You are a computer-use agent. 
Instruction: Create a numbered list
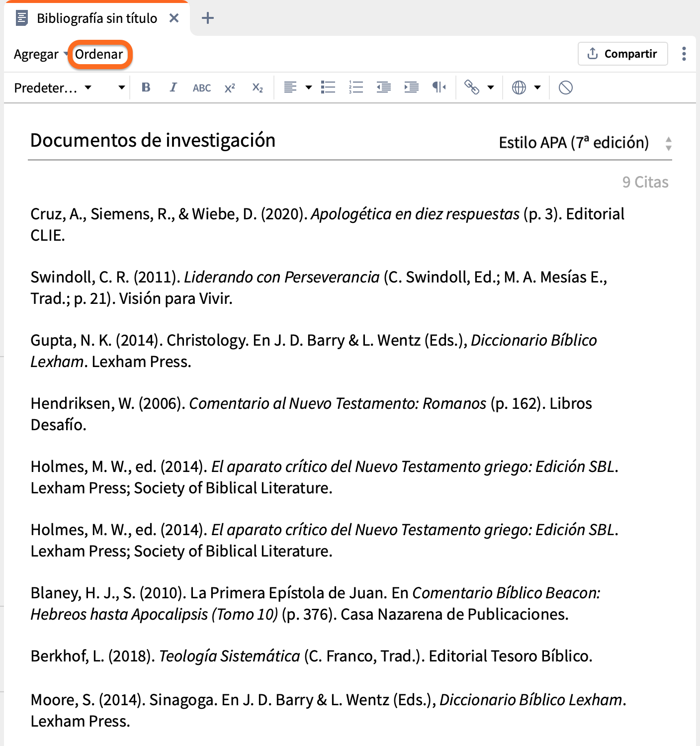pyautogui.click(x=355, y=87)
